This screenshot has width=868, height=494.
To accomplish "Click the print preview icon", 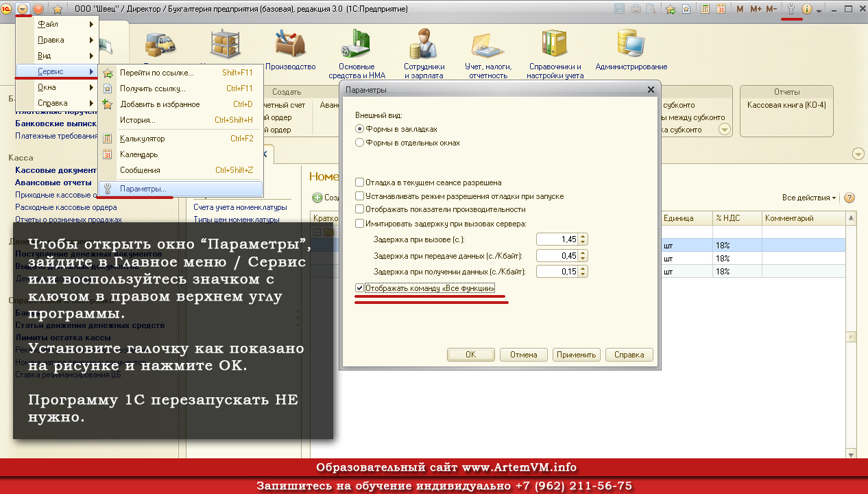I will point(650,10).
